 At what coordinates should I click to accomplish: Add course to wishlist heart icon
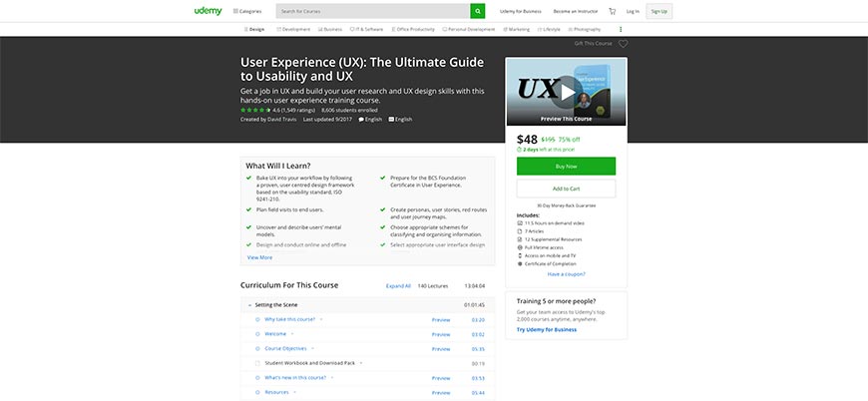tap(623, 44)
